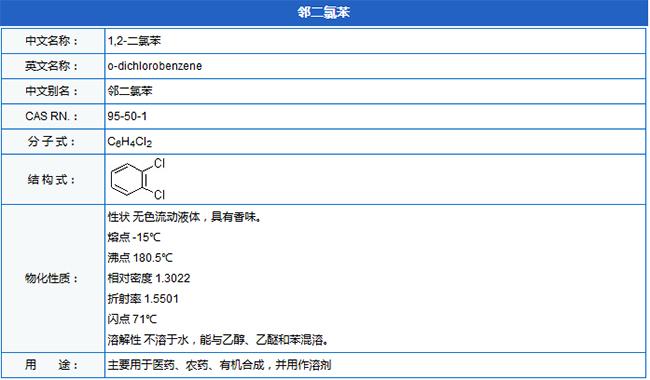Click the line 相对密度 1.3022
Screen dimensions: 650x380
click(149, 278)
